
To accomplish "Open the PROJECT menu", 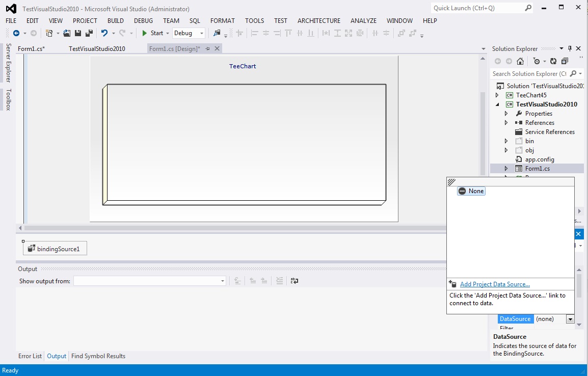I will click(85, 20).
